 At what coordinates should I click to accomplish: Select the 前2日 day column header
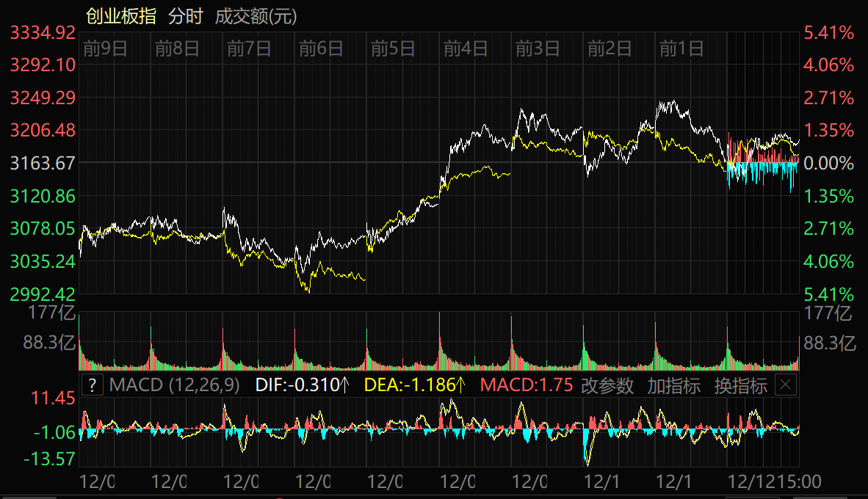pos(610,49)
